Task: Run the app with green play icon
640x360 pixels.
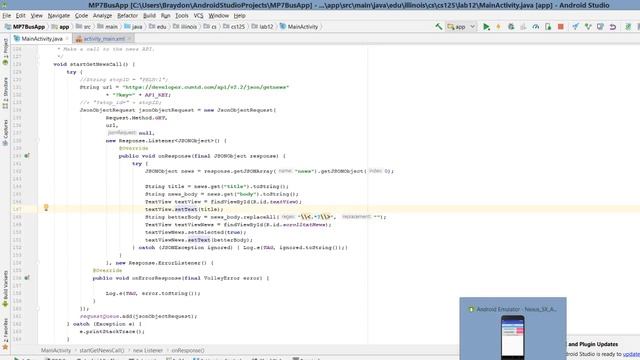Action: pos(486,27)
